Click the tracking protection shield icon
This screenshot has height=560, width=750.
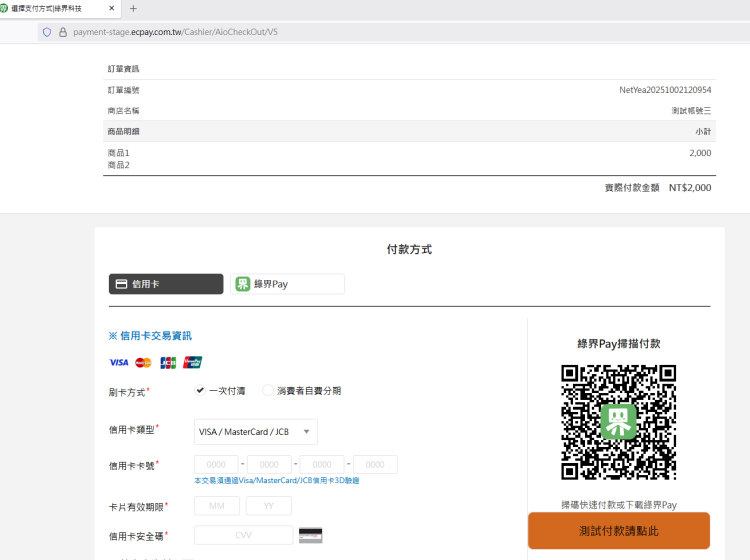tap(46, 32)
